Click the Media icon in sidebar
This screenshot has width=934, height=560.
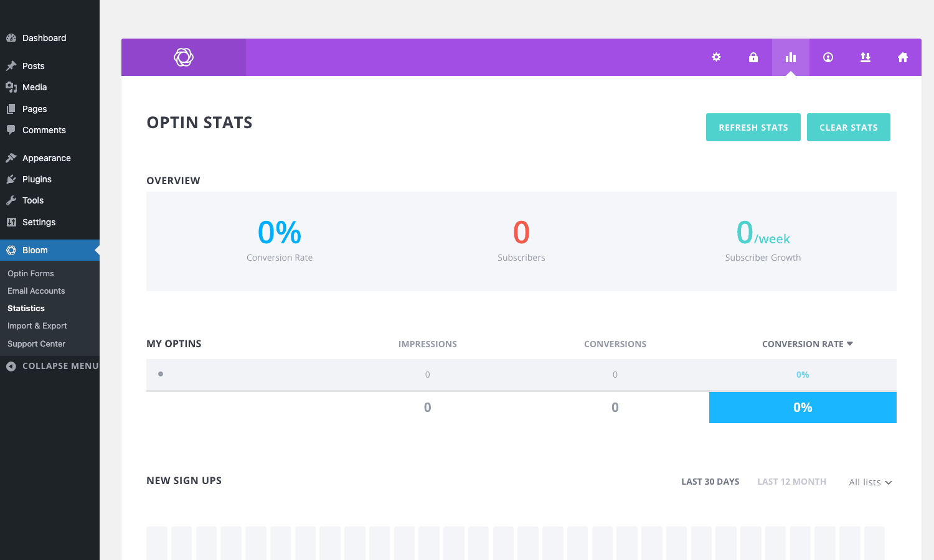click(x=11, y=87)
